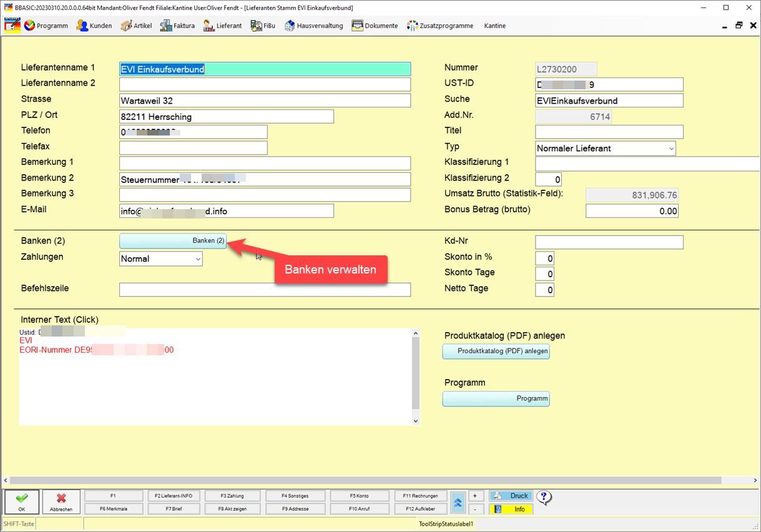761x532 pixels.
Task: Click the Befehlszeile input field
Action: pos(265,290)
